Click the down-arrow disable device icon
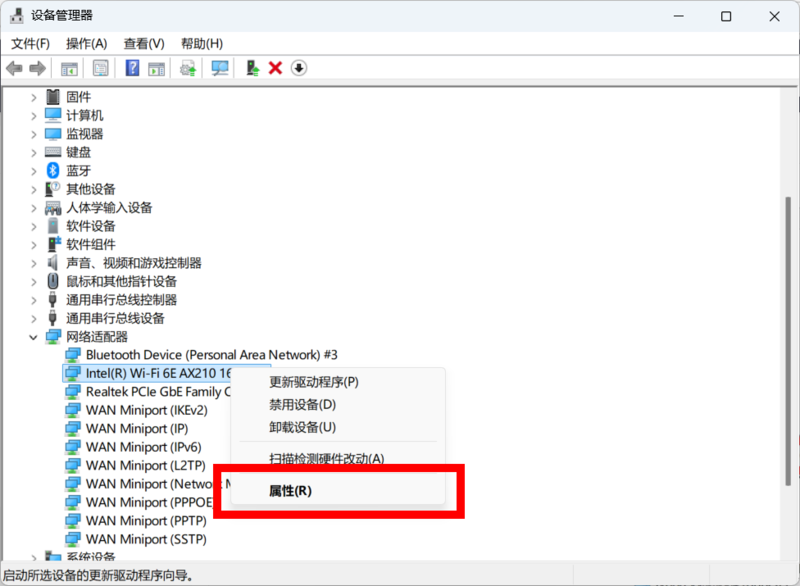Image resolution: width=800 pixels, height=586 pixels. (x=299, y=68)
